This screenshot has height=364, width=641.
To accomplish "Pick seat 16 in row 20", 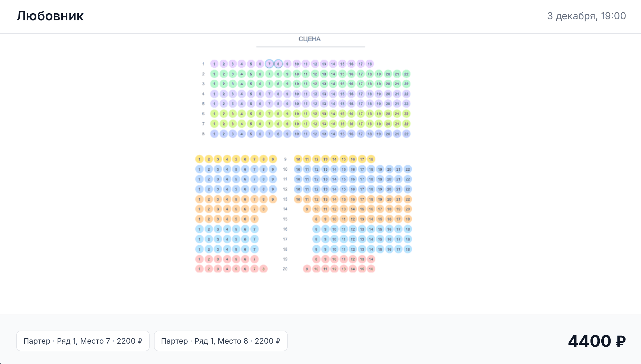I will point(371,269).
